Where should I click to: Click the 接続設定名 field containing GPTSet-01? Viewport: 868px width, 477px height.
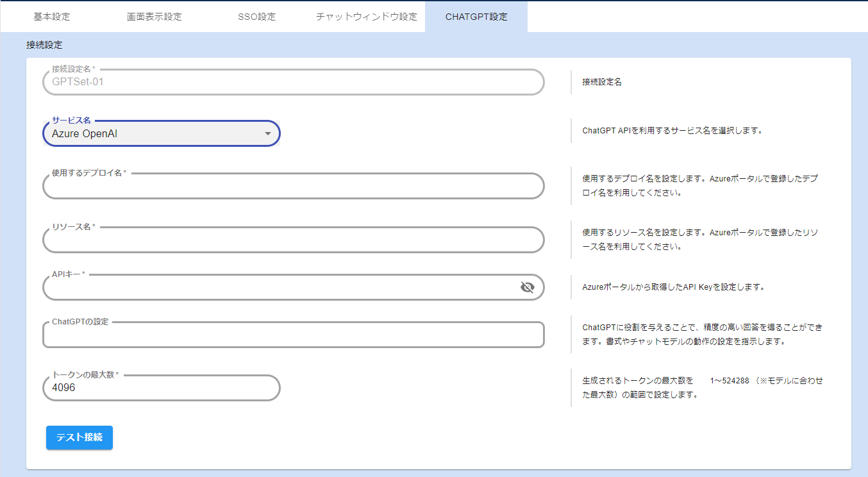point(293,82)
